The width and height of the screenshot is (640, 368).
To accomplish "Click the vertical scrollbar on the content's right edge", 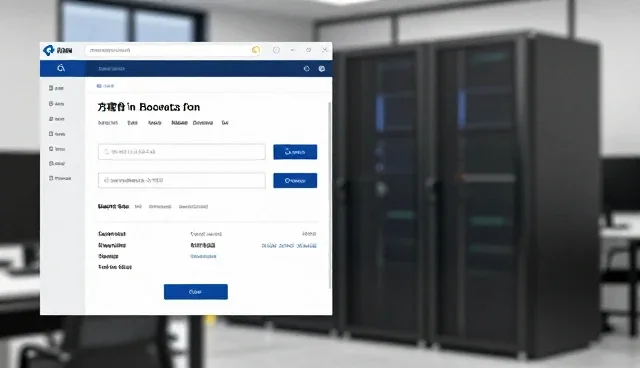I will 329,196.
